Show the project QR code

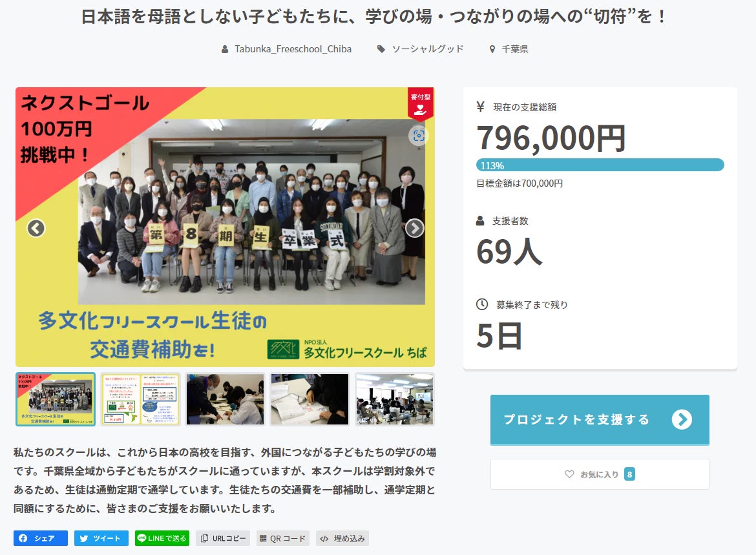[x=282, y=538]
